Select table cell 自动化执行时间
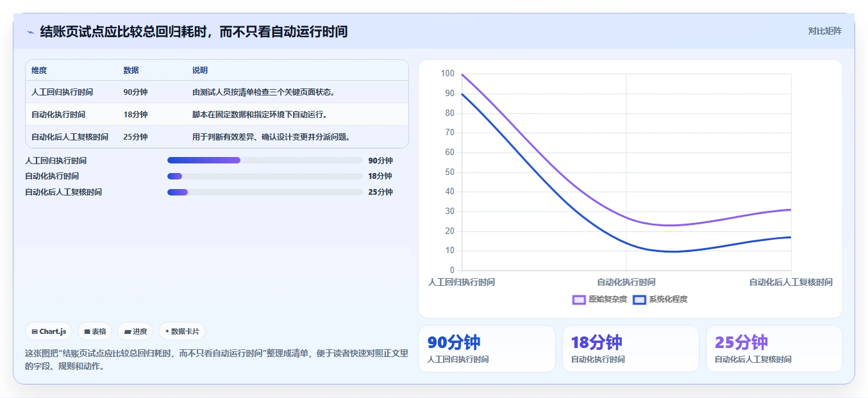 [x=58, y=115]
